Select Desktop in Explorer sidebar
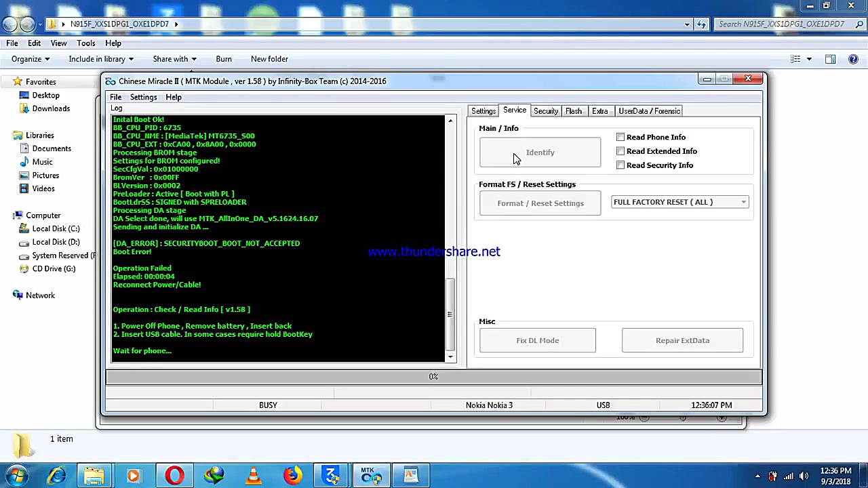 coord(45,96)
